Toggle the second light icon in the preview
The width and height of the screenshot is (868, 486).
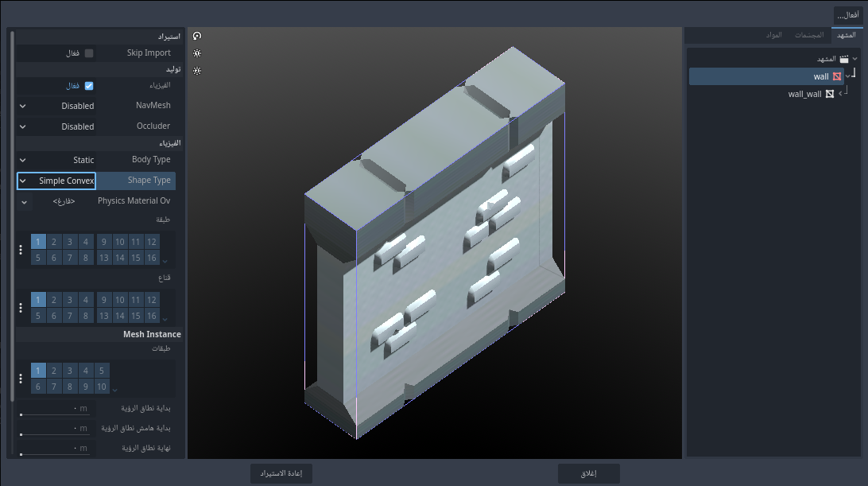(197, 70)
